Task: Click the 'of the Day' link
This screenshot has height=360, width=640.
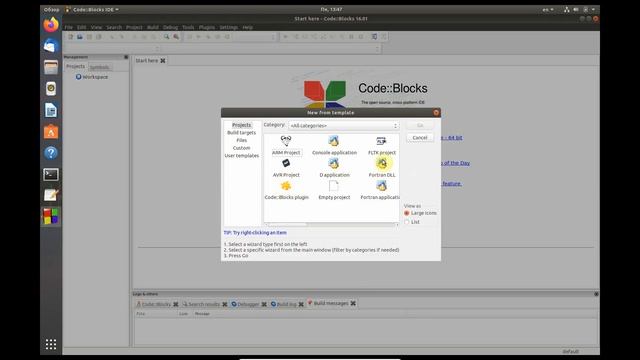Action: coord(456,163)
